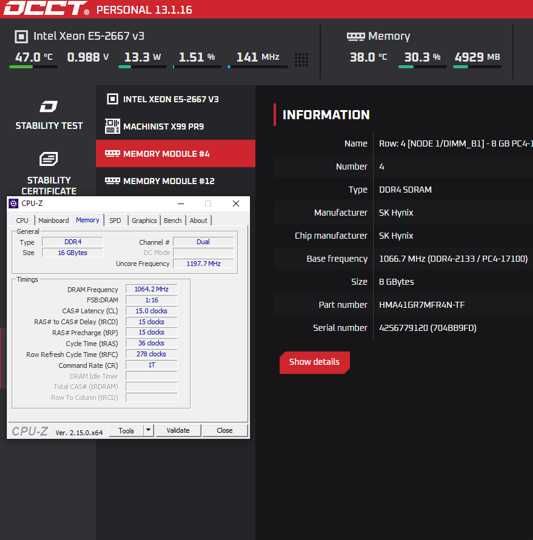This screenshot has height=540, width=533.
Task: Click the CPU-Z Size field 16 GBytes
Action: (73, 253)
